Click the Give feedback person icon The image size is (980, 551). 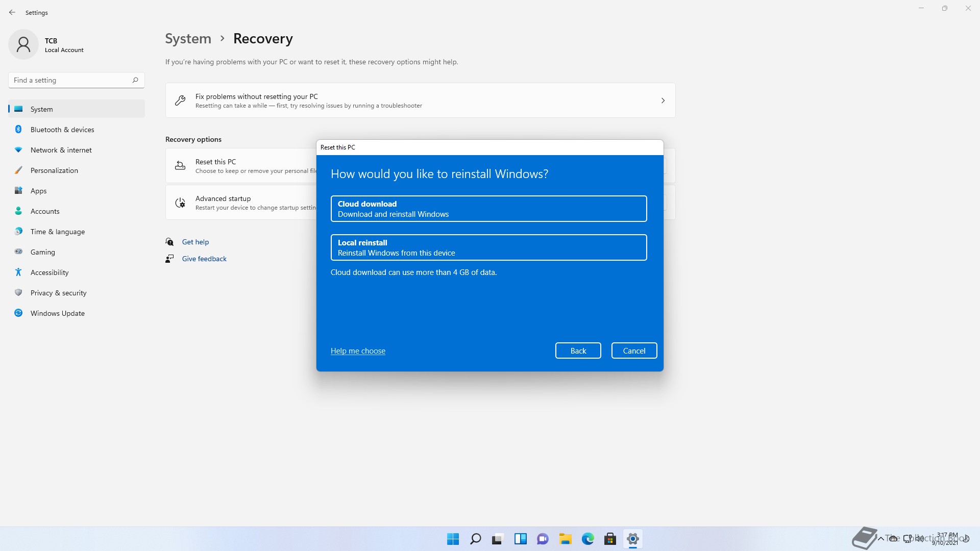coord(169,259)
